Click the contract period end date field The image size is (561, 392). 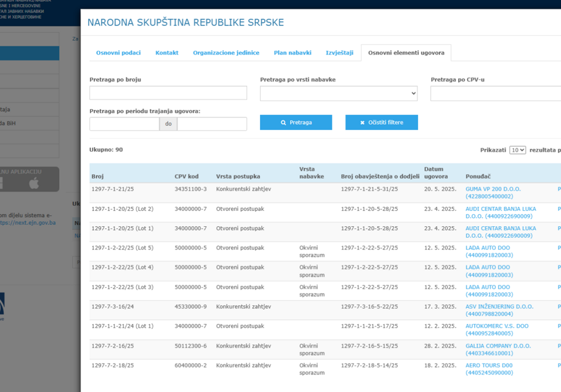(x=212, y=123)
